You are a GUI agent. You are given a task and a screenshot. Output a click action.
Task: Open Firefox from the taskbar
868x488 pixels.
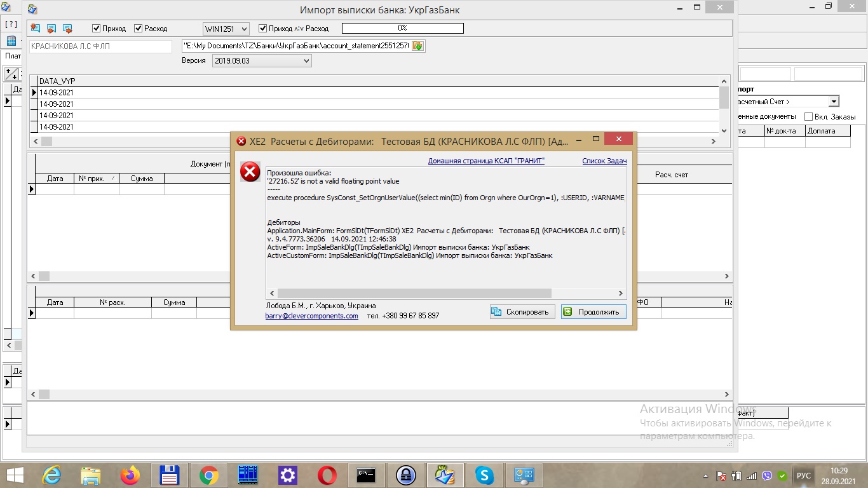click(x=130, y=475)
